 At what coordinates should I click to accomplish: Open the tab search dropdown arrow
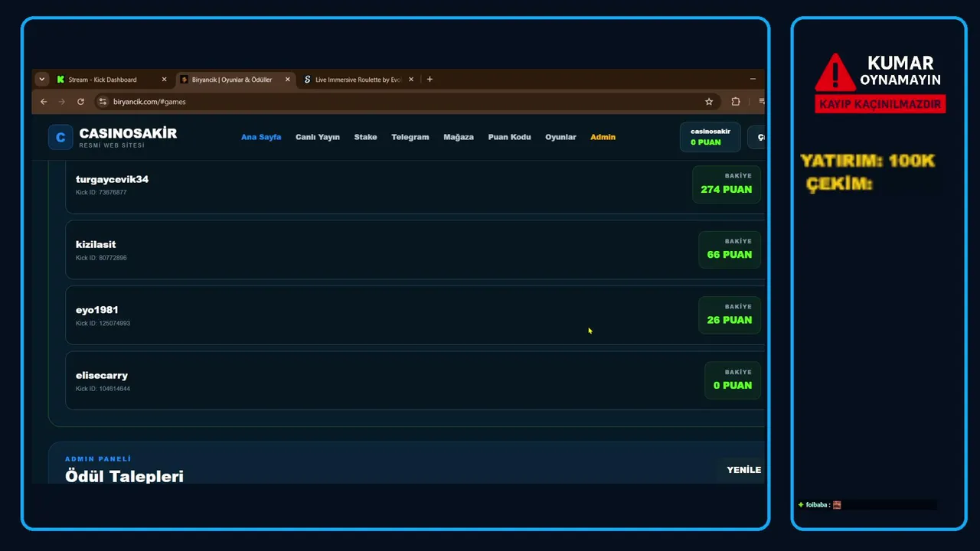point(42,80)
